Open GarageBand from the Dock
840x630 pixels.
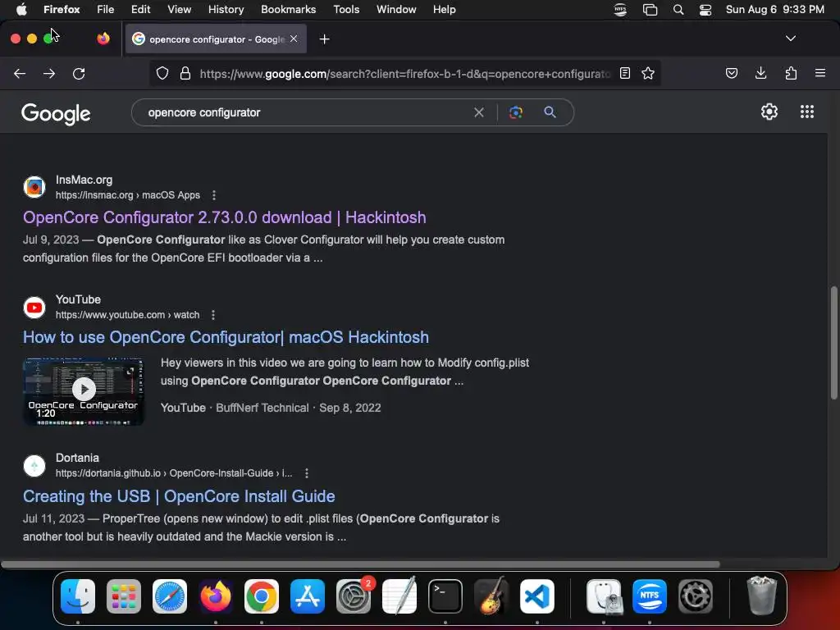pos(491,596)
